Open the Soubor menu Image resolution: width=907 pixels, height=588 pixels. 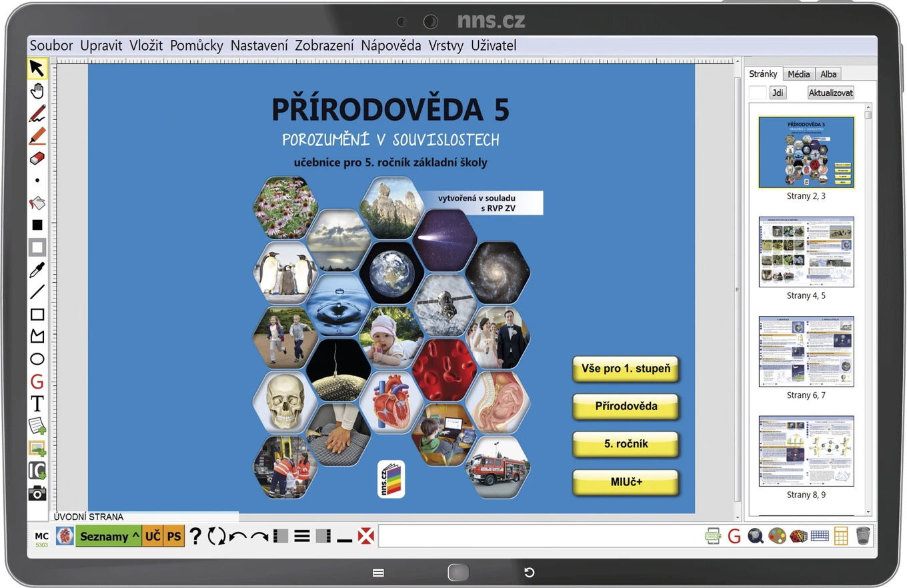point(51,46)
